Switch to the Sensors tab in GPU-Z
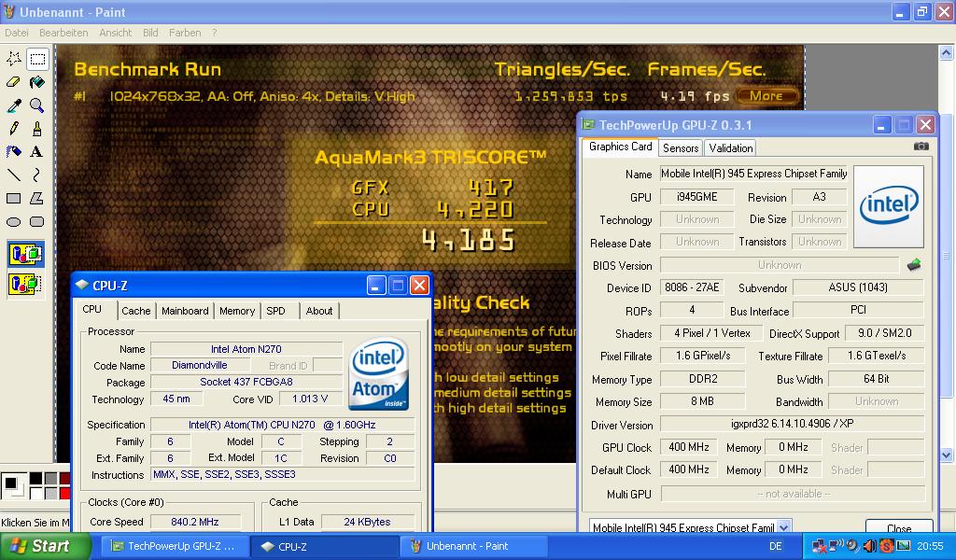This screenshot has height=560, width=956. click(681, 148)
